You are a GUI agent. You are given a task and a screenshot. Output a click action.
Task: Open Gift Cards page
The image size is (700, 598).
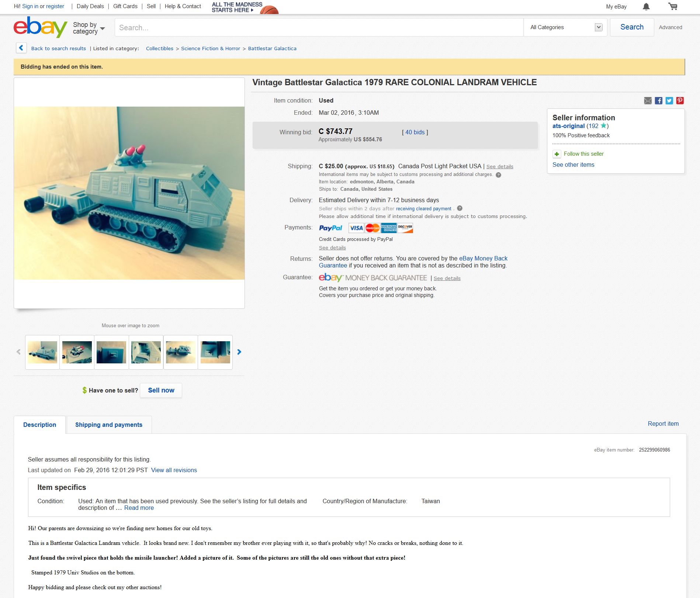pos(125,6)
